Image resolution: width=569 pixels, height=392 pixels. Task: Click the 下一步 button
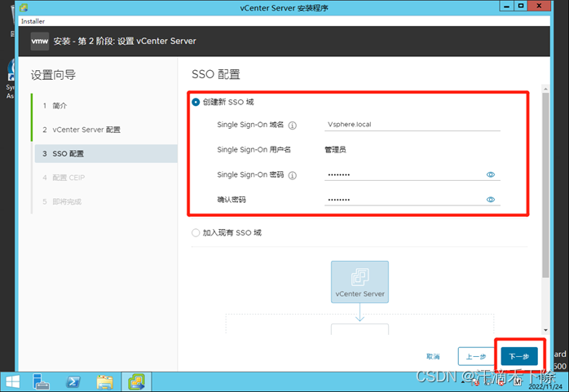519,356
